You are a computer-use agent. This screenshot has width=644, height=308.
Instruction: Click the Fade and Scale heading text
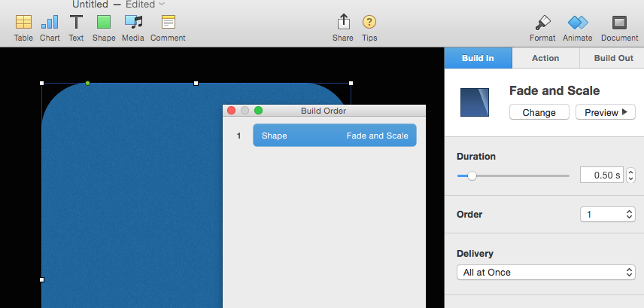tap(554, 90)
